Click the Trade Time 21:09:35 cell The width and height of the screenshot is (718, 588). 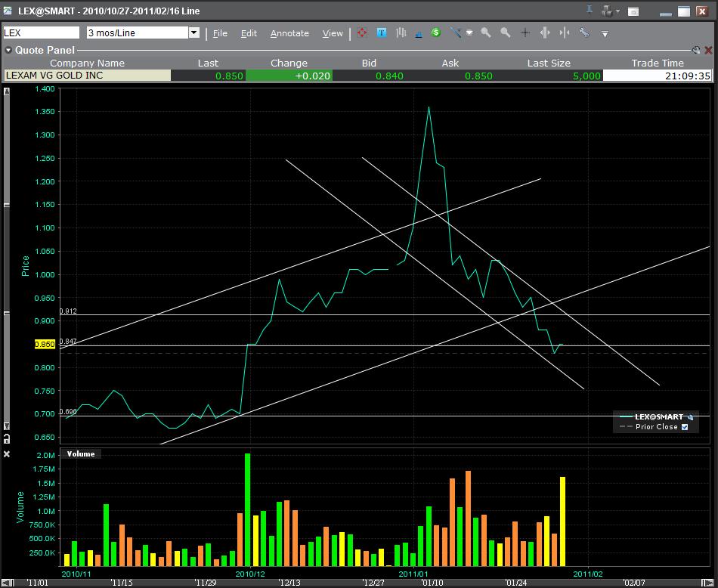pos(658,76)
